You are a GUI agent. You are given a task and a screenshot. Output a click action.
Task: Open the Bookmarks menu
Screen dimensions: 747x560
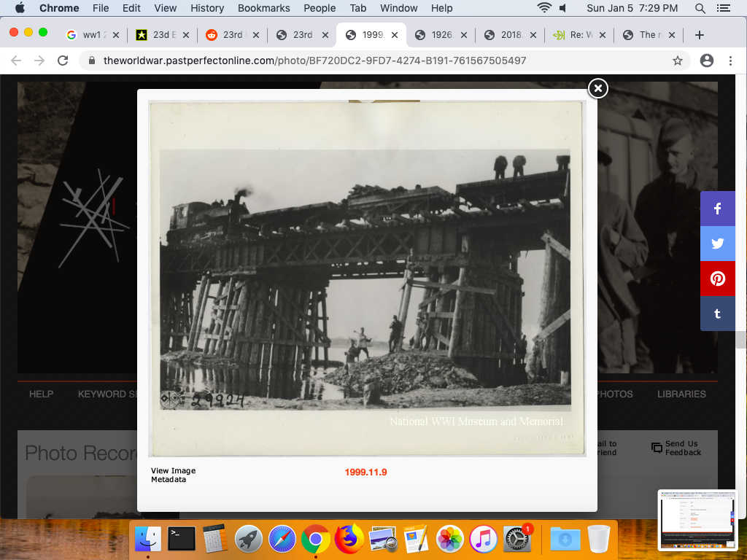point(263,8)
